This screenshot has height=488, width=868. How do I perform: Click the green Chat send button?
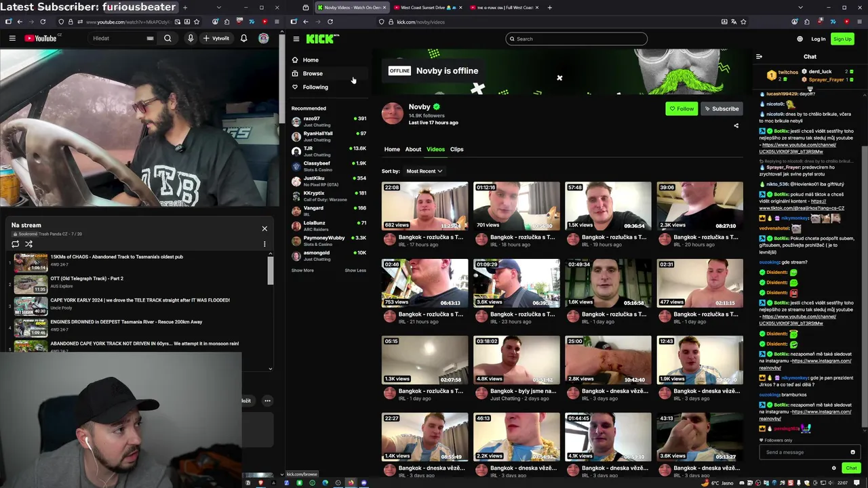[851, 468]
